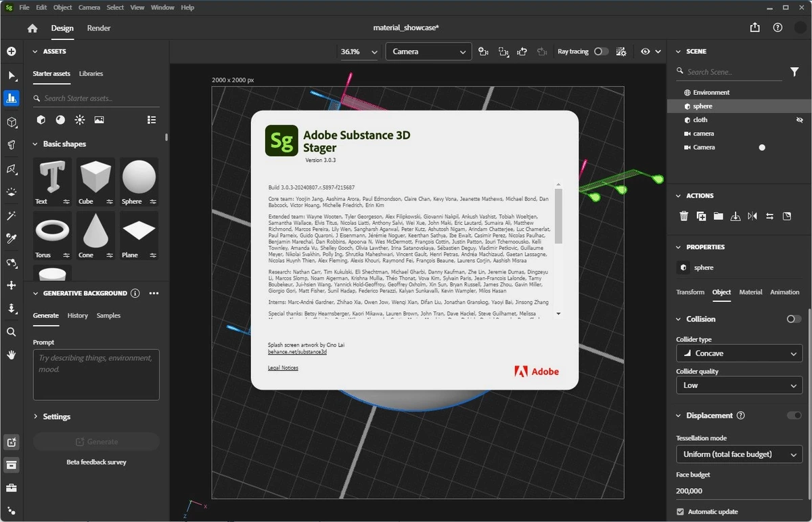Open the Camera view dropdown
This screenshot has height=522, width=812.
[x=428, y=51]
